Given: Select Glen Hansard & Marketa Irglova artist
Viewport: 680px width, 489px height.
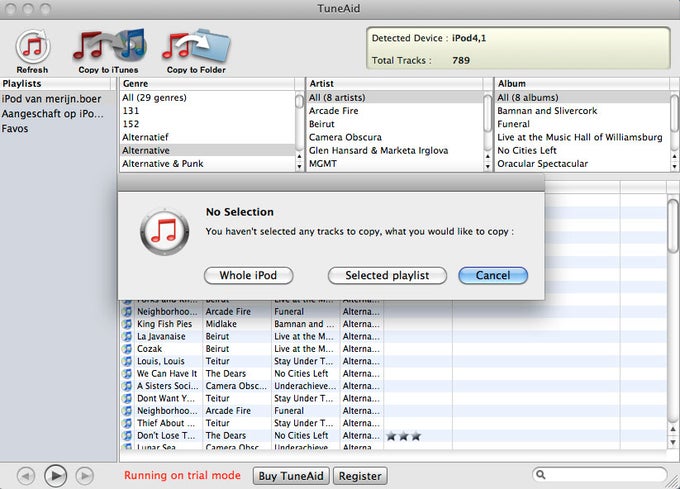Looking at the screenshot, I should (x=395, y=150).
